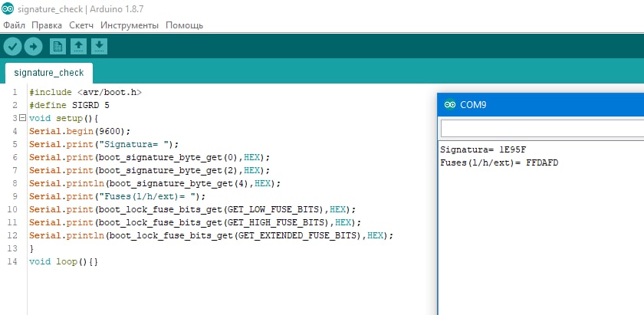Click the GET_LOW_FUSE_BITS line
Screen dimensions: 644x315
tap(192, 209)
